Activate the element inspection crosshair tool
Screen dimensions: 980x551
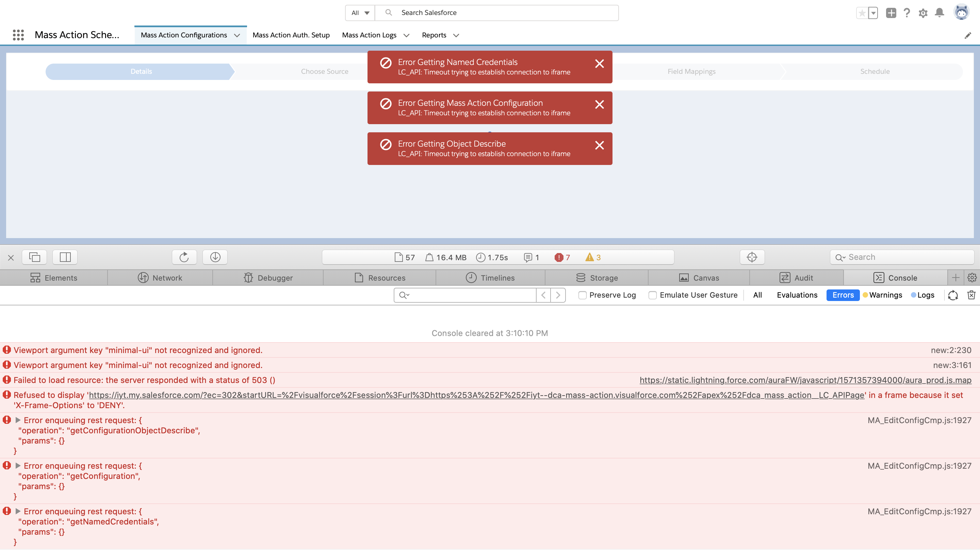pyautogui.click(x=752, y=257)
